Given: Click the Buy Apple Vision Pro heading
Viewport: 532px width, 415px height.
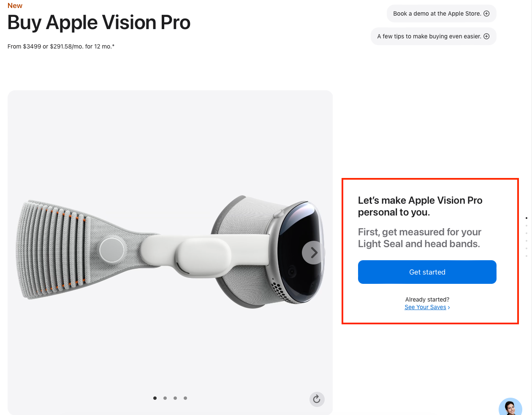Looking at the screenshot, I should click(99, 22).
